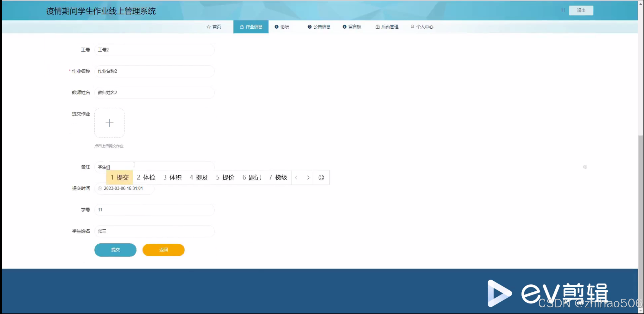Open the emoji smiley in IME candidate bar
Viewport: 644px width, 314px height.
[321, 178]
